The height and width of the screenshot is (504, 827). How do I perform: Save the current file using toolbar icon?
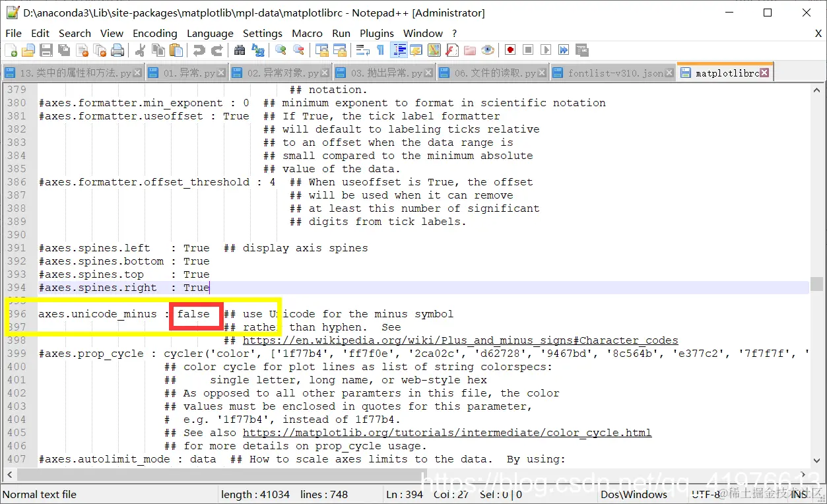pos(46,50)
